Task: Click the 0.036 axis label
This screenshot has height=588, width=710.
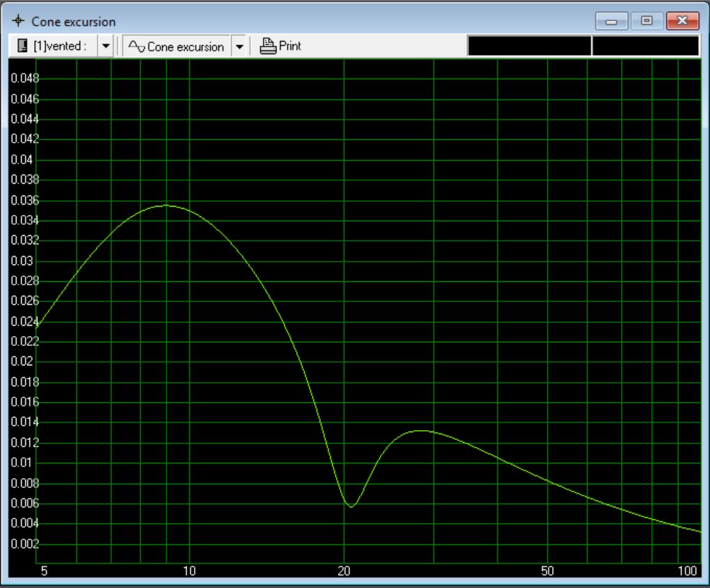Action: pyautogui.click(x=25, y=200)
